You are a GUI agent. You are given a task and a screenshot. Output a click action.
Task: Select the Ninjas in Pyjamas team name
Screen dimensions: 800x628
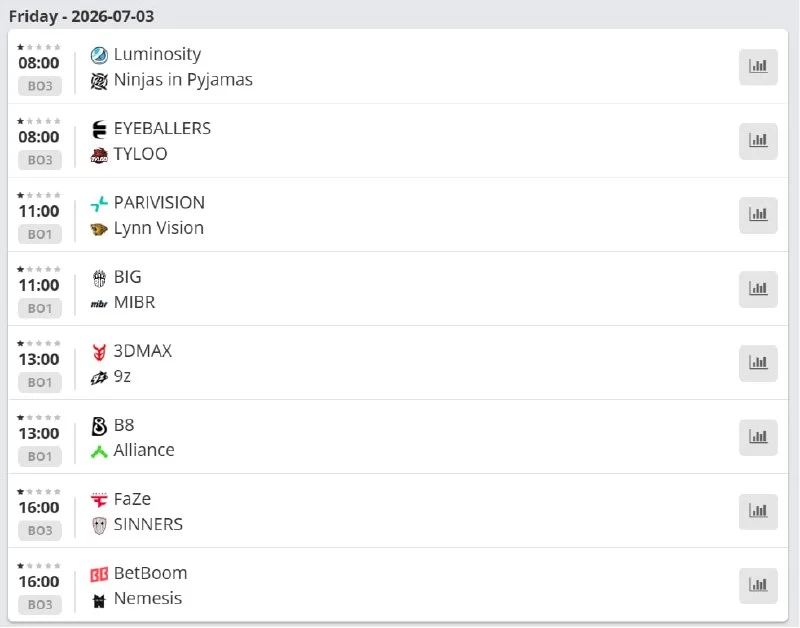[x=183, y=80]
